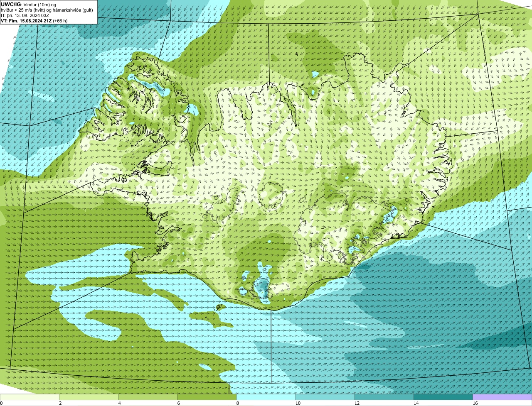Viewport: 532px width, 406px height.
Task: Click the legend scale label '8'
Action: pos(238,403)
